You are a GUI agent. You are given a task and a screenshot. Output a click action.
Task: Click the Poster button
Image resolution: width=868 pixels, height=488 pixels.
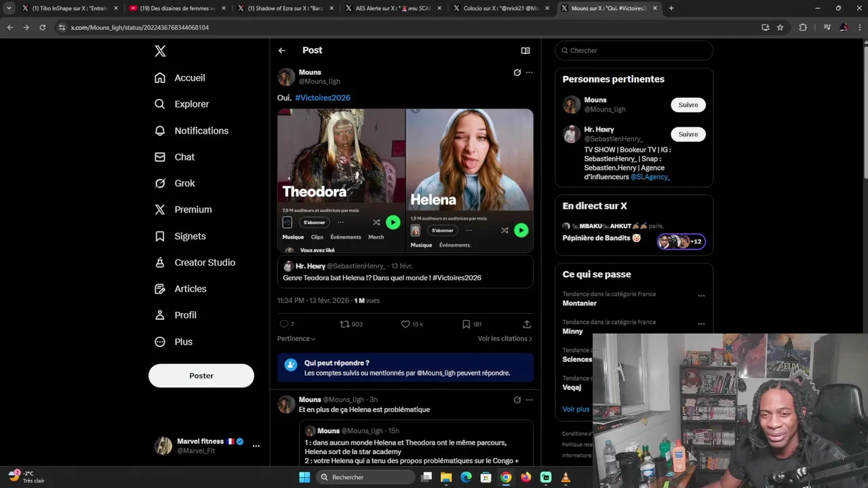(201, 375)
